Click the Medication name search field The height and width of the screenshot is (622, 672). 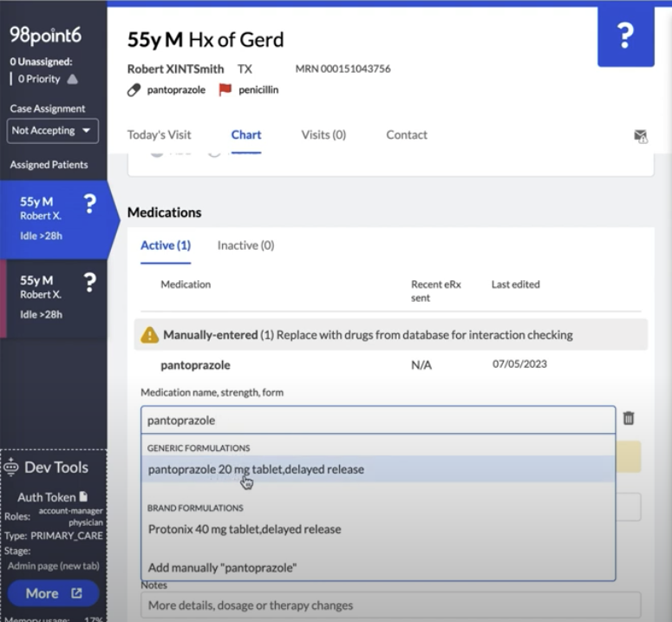pos(378,420)
